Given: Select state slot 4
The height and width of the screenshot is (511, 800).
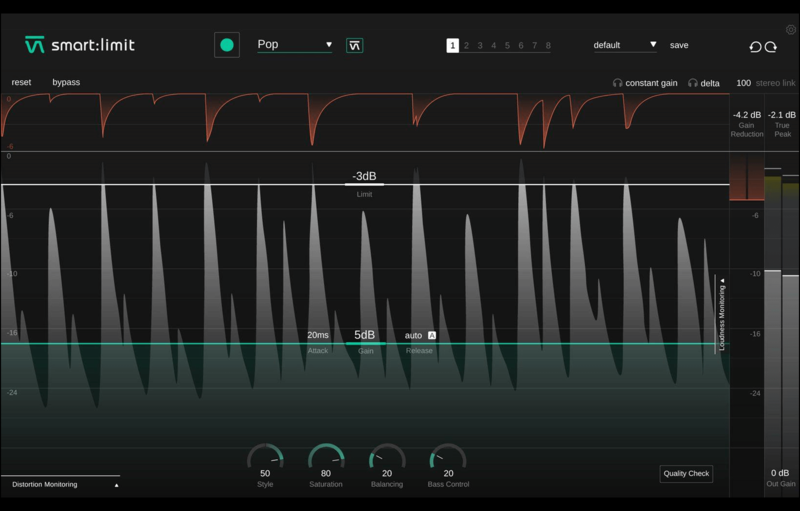Looking at the screenshot, I should [x=494, y=45].
